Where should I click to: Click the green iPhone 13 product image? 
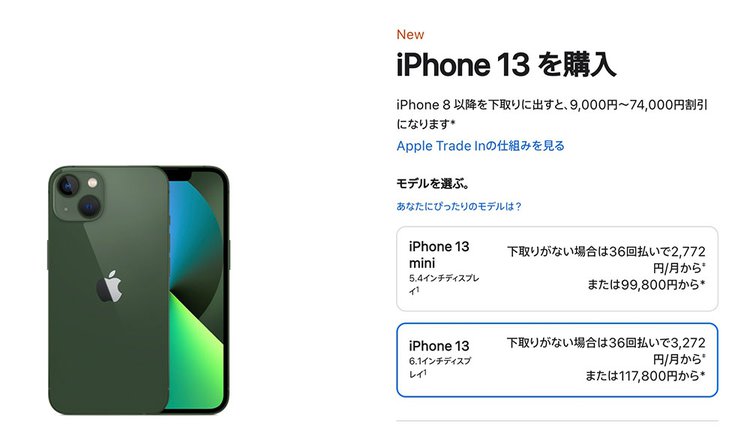click(139, 290)
